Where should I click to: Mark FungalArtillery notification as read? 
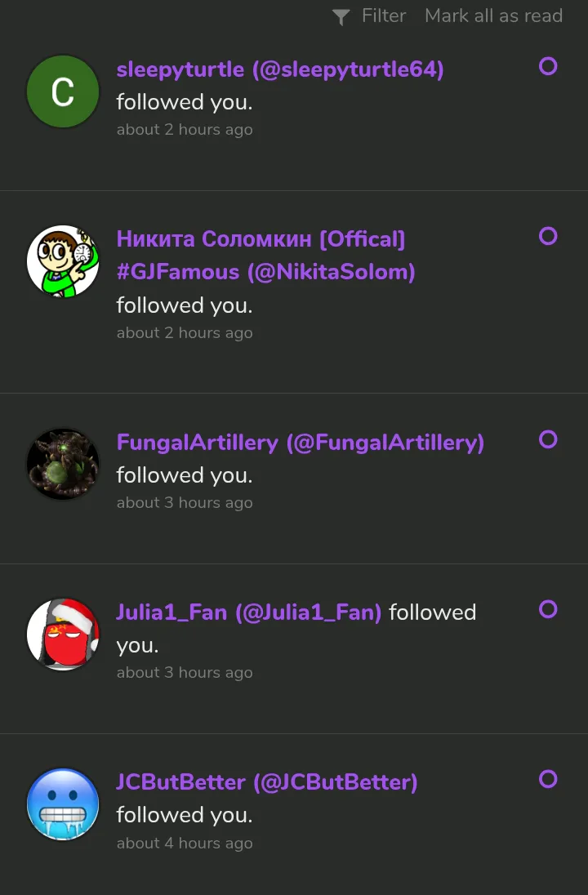point(548,439)
